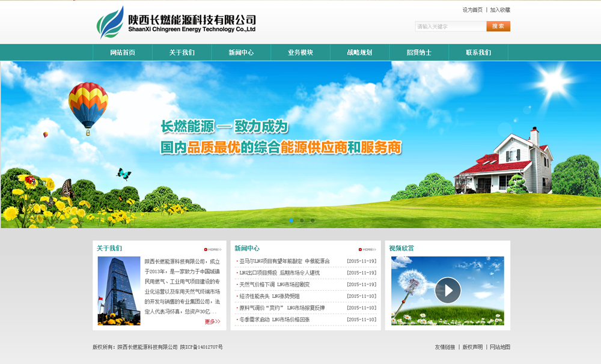Expand company intro via 更多>> link
Image resolution: width=601 pixels, height=364 pixels.
212,321
